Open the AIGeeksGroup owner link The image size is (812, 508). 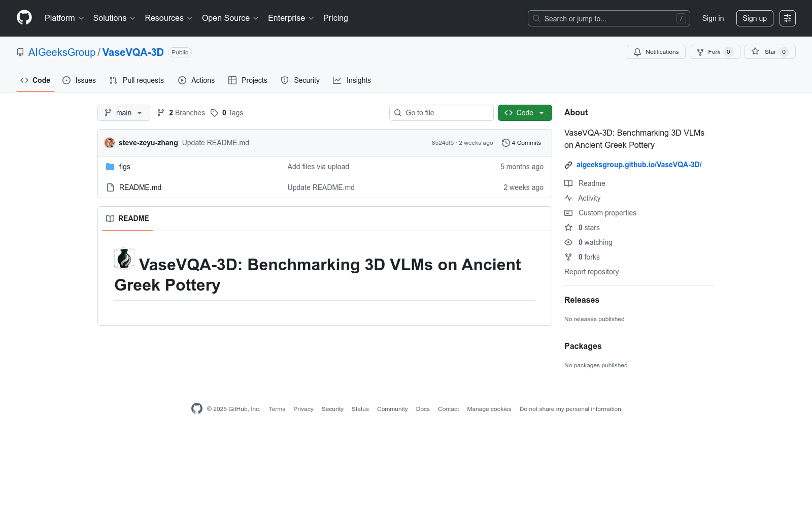click(x=62, y=52)
